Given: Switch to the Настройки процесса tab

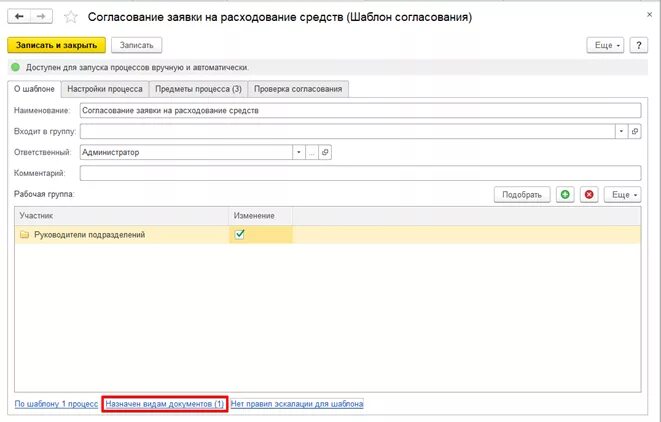Looking at the screenshot, I should point(105,89).
